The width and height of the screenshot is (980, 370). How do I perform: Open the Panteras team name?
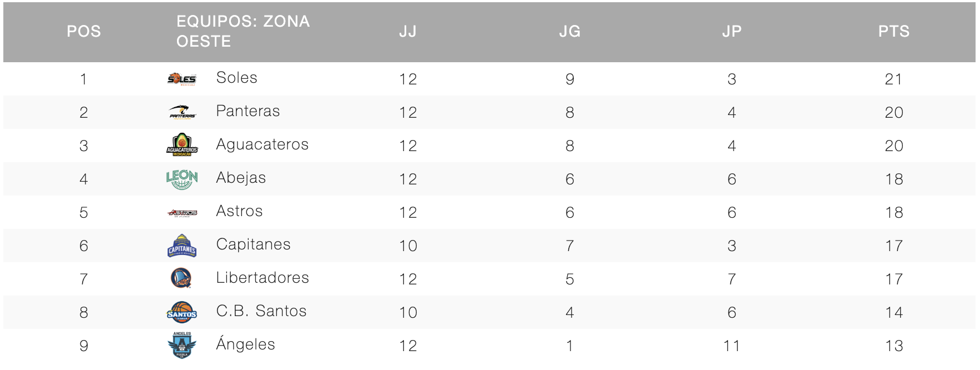pyautogui.click(x=248, y=111)
